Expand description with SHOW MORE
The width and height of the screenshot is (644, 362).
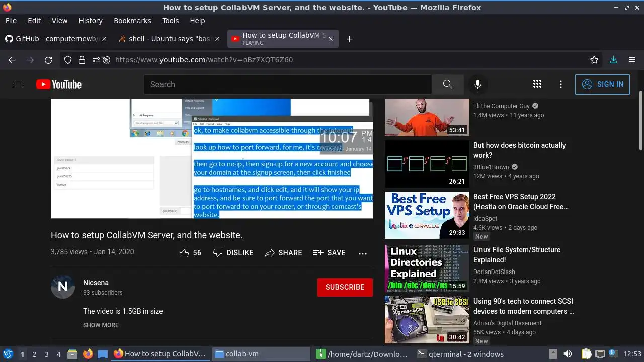(x=101, y=325)
